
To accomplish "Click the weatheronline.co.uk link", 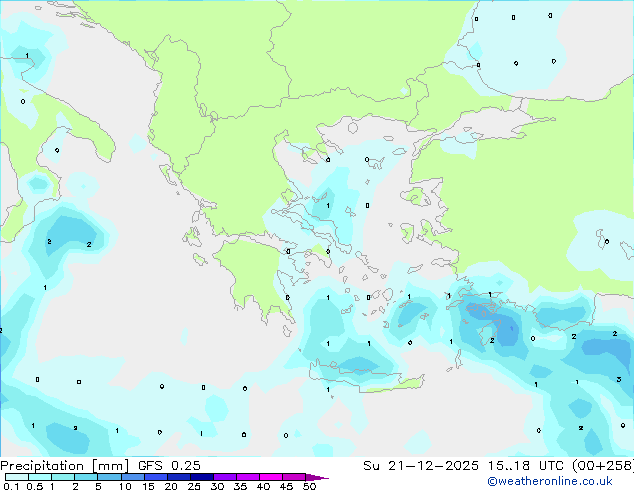I will pos(550,481).
